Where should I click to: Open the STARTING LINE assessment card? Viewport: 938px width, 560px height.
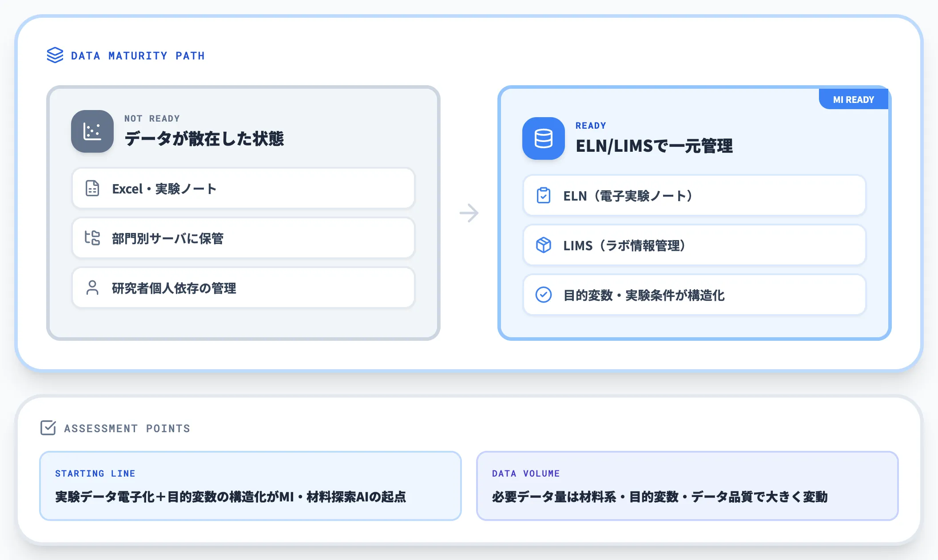pyautogui.click(x=250, y=486)
